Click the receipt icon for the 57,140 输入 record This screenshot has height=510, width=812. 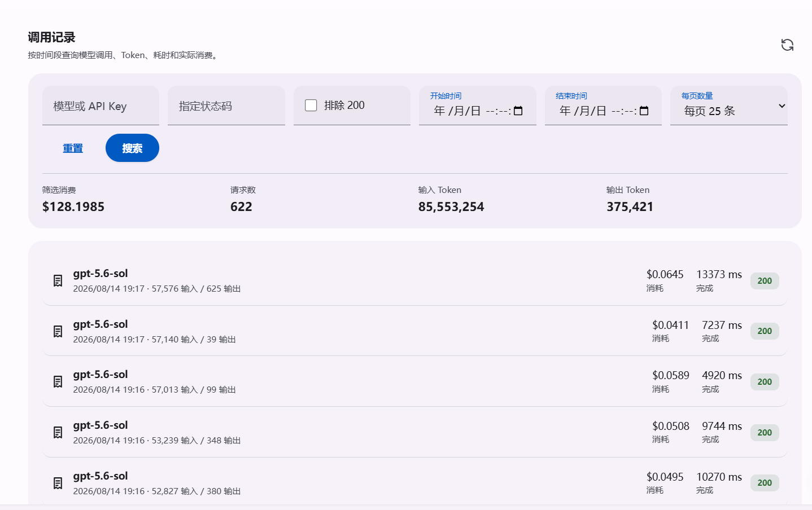coord(58,331)
